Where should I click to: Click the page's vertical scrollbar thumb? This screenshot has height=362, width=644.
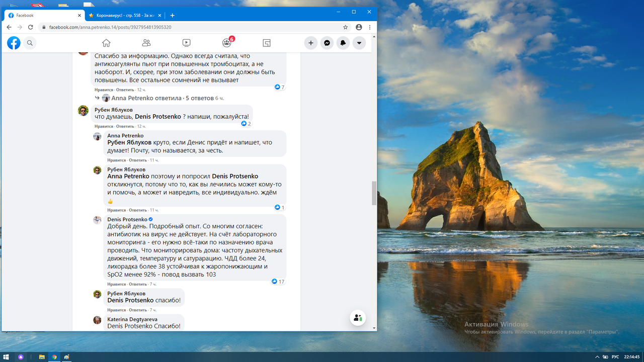[374, 194]
